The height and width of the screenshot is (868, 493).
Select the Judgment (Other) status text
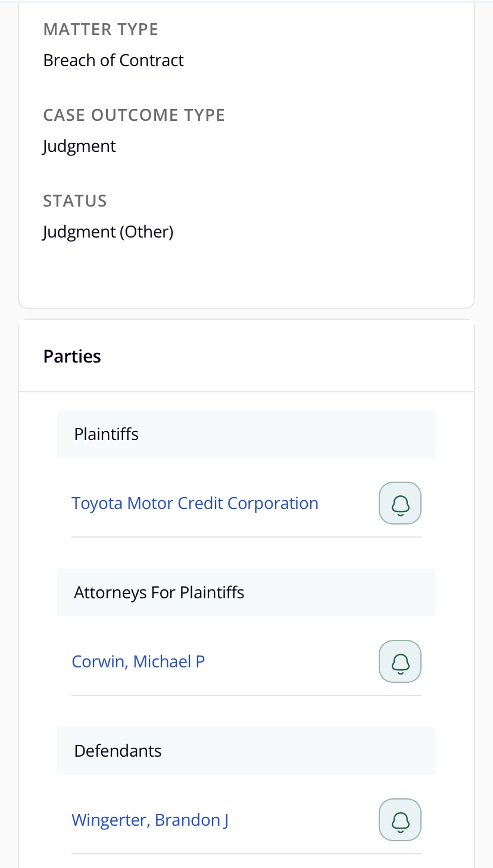[x=108, y=232]
